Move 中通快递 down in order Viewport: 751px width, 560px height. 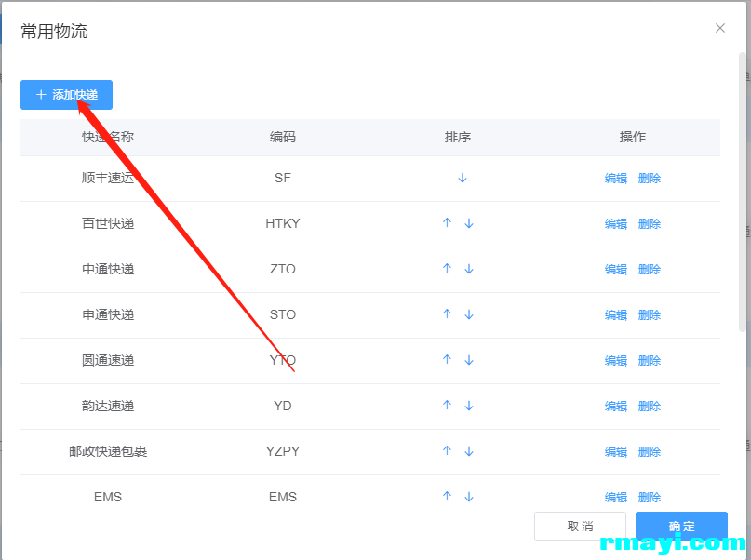(x=469, y=269)
